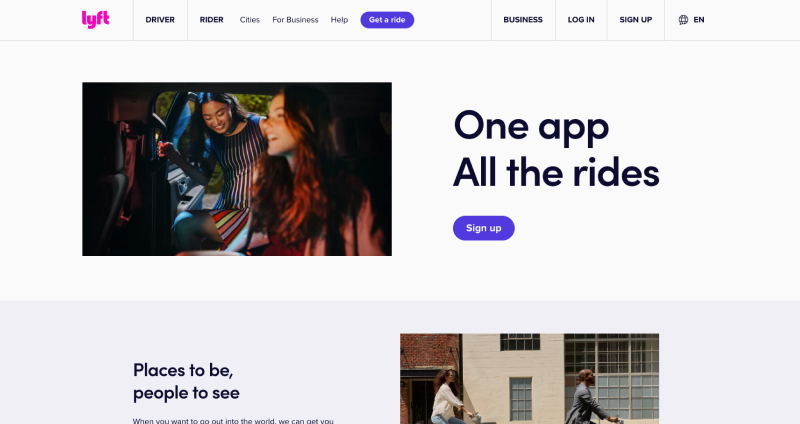Click the Get a ride button
800x424 pixels.
[387, 20]
